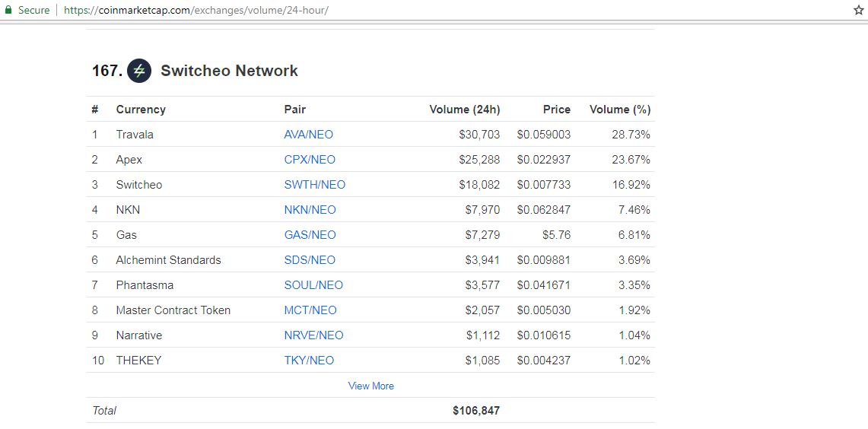Click the $7,970 volume value
The height and width of the screenshot is (429, 868).
point(482,210)
